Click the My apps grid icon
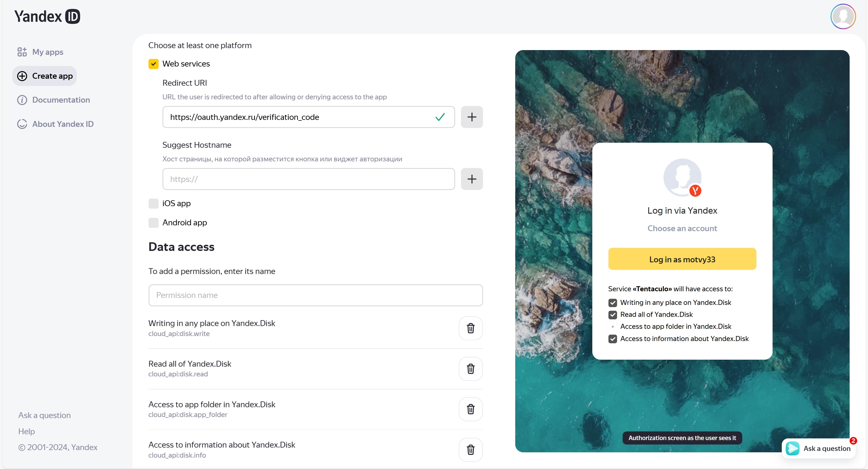 coord(22,52)
